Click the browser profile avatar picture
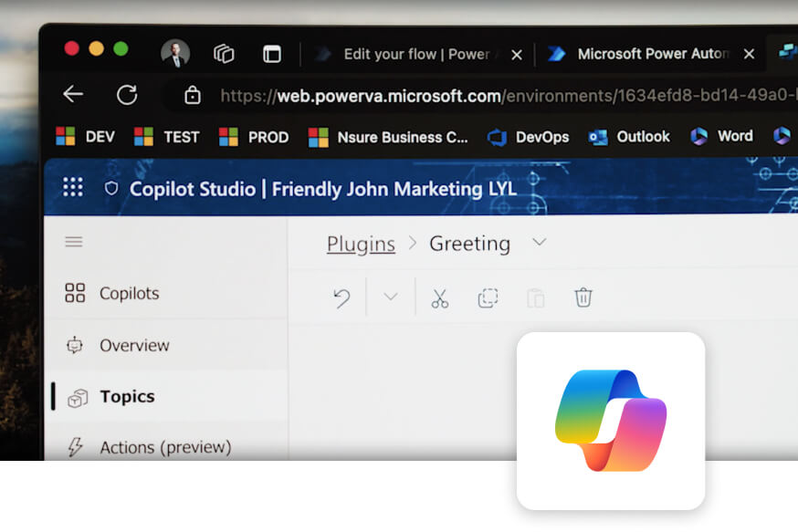Viewport: 798px width, 532px height. (x=175, y=53)
